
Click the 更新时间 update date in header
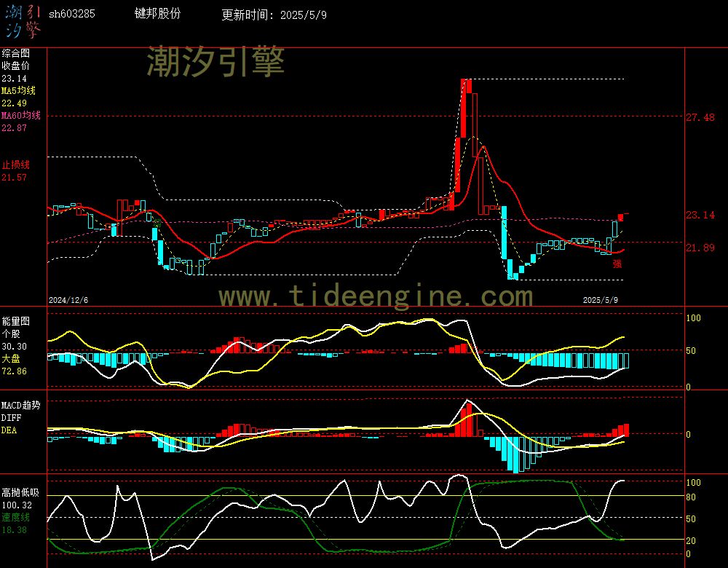[274, 15]
